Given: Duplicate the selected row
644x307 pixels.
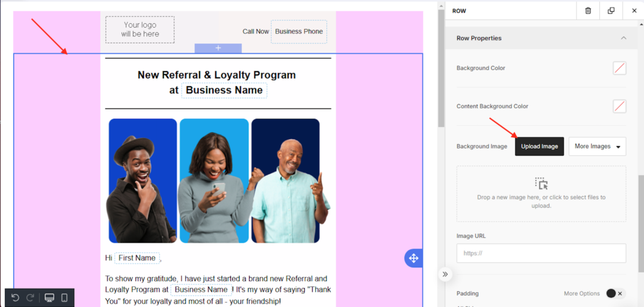Looking at the screenshot, I should pos(611,11).
